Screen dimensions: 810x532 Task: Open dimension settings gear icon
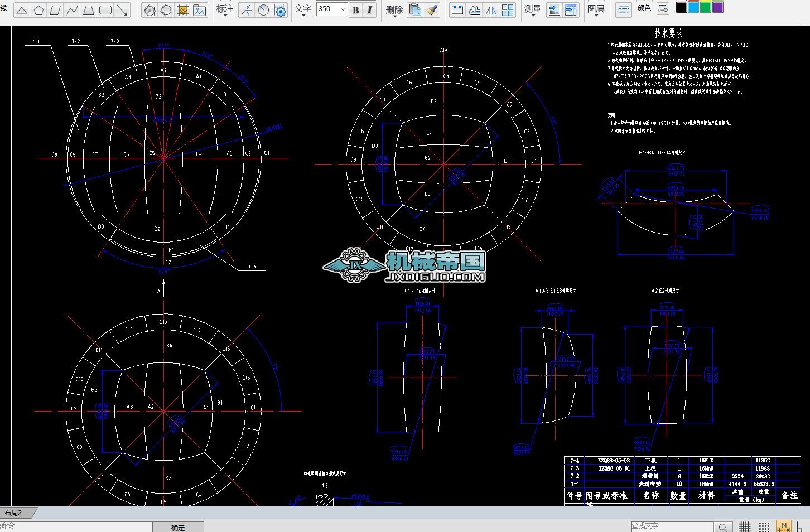[280, 10]
